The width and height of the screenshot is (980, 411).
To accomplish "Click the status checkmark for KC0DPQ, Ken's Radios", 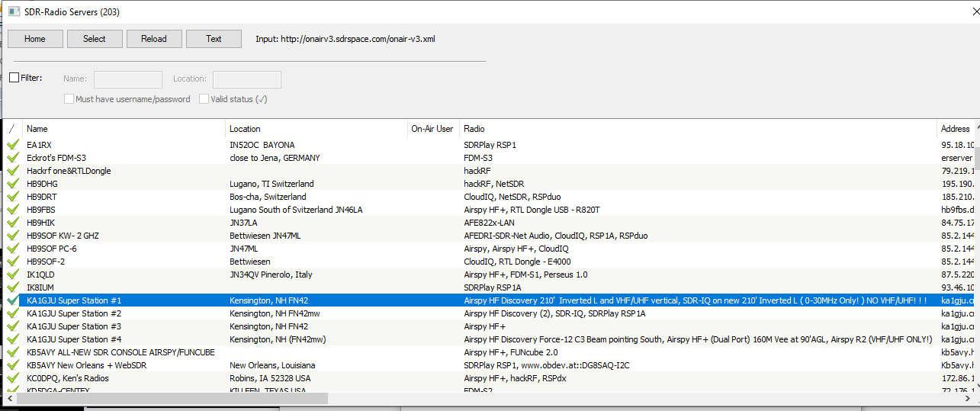I will 12,378.
